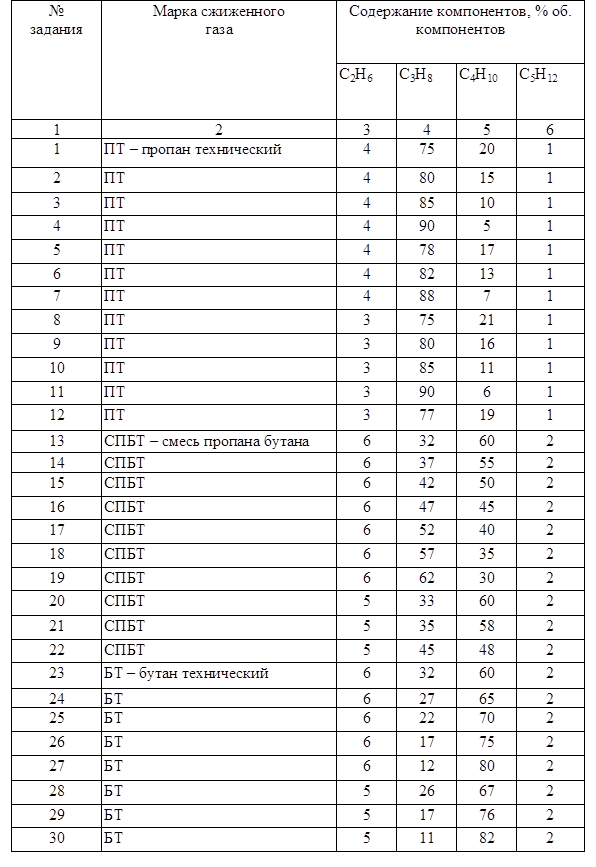The height and width of the screenshot is (867, 596).
Task: Click value 82 in task row 30
Action: click(x=487, y=838)
